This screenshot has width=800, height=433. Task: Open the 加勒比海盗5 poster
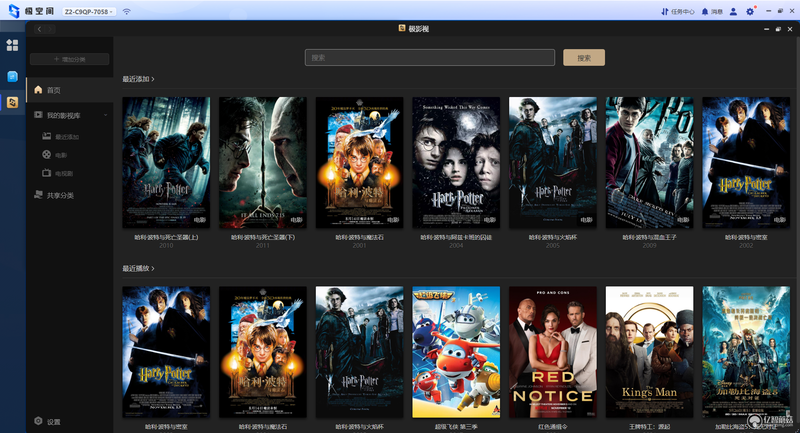tap(746, 352)
